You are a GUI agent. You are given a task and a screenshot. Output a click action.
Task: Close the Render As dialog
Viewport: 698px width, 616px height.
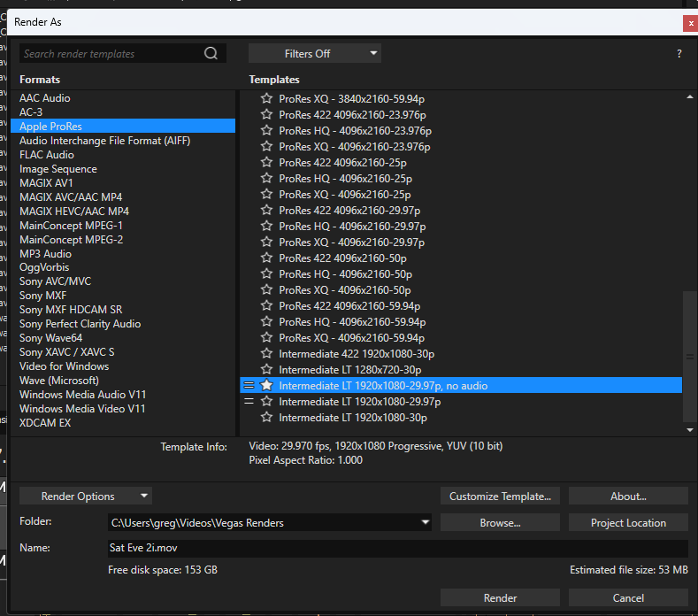pos(689,23)
